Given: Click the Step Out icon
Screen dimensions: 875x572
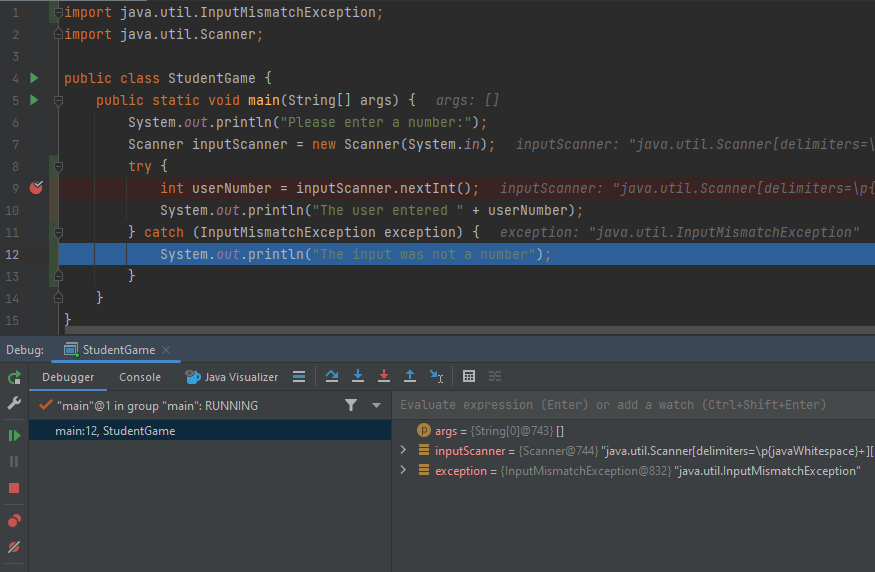Looking at the screenshot, I should (410, 377).
